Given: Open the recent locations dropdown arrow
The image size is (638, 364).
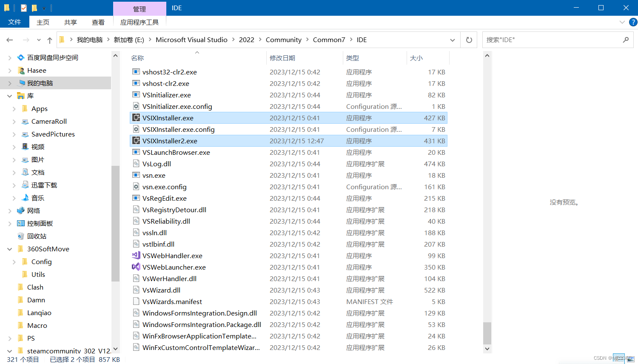Looking at the screenshot, I should 39,40.
